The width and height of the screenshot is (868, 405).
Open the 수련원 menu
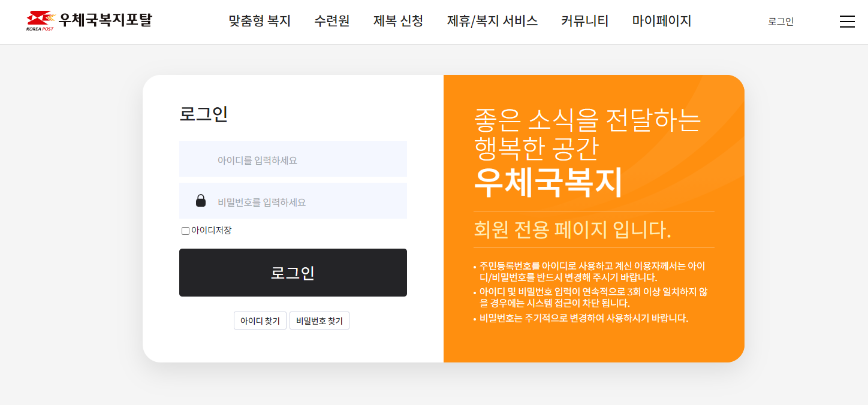(x=332, y=21)
